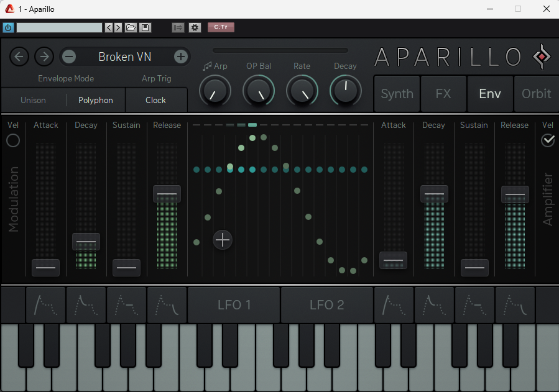Click the Rate knob
This screenshot has height=392, width=559.
click(302, 91)
